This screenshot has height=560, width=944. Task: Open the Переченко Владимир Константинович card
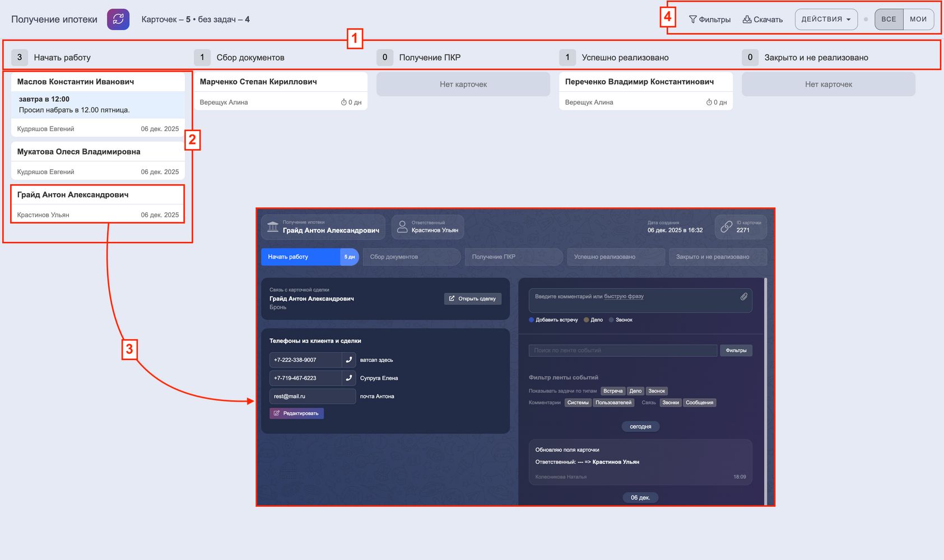[x=646, y=91]
